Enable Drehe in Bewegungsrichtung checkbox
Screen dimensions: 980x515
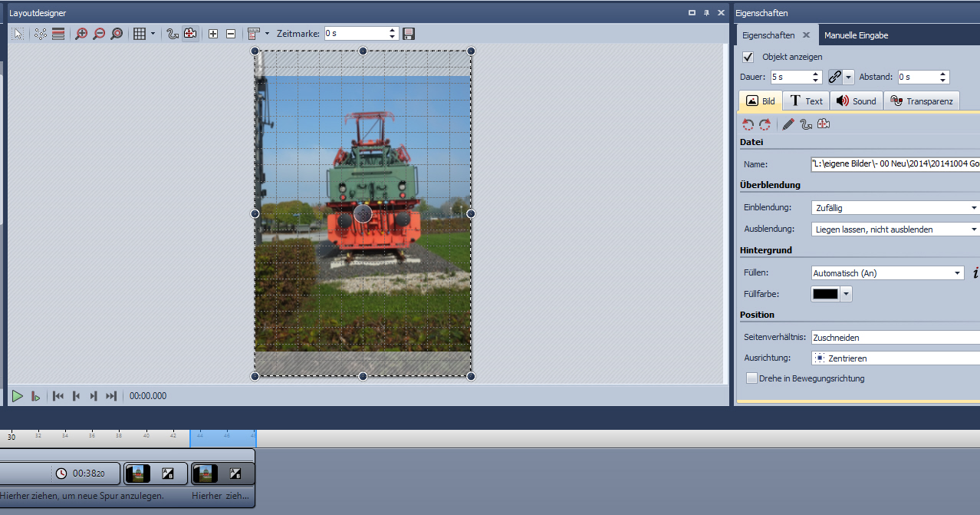752,378
